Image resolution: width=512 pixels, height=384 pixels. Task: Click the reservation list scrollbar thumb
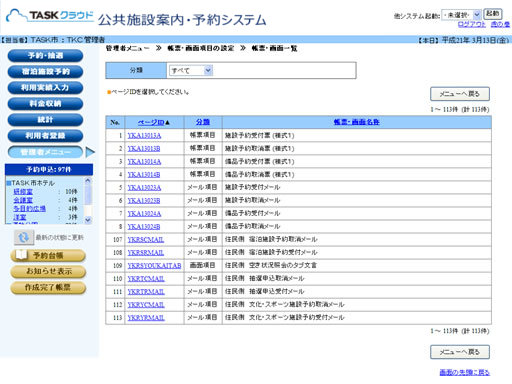pos(88,194)
